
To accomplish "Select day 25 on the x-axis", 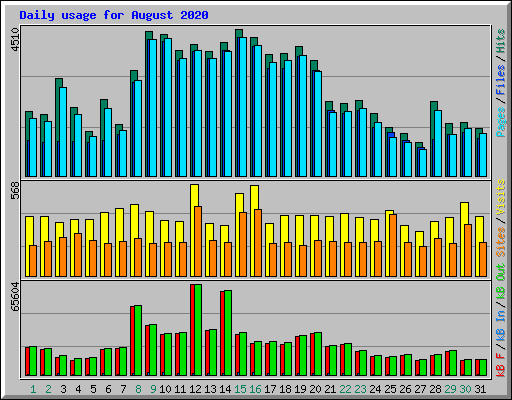I will tap(390, 389).
